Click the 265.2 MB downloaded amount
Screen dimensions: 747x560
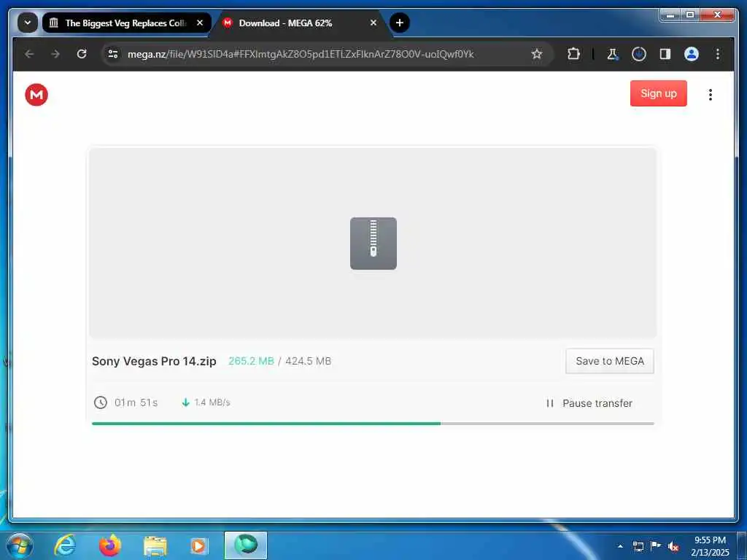pos(251,361)
